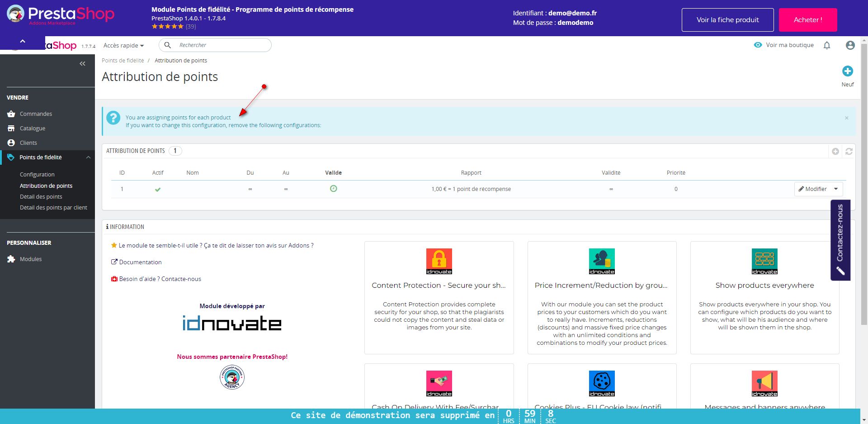
Task: Click the Voir ma boutique link
Action: pos(790,45)
